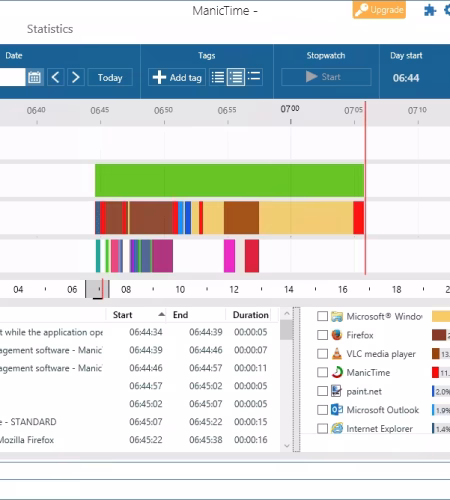Click the dotted panel splitter handle
Image resolution: width=450 pixels, height=500 pixels.
point(296,379)
